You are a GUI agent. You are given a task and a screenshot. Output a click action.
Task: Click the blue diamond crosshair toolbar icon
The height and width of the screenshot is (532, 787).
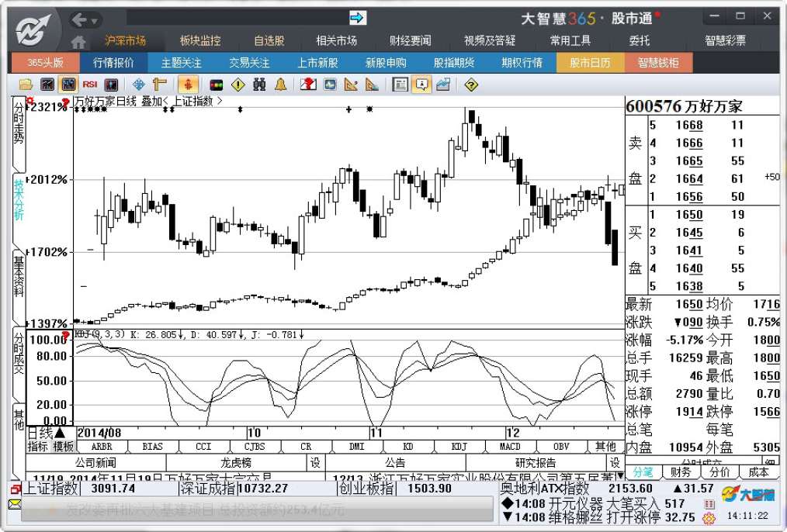pos(138,85)
